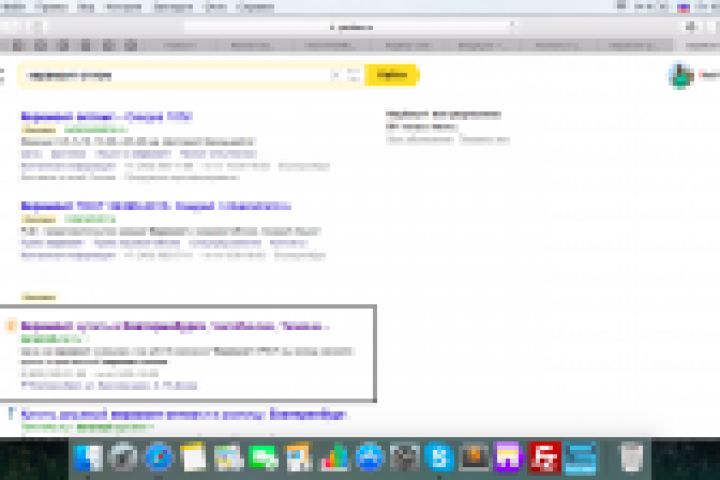
Task: Open the bar-chart Numbers icon in the dock
Action: click(x=334, y=457)
